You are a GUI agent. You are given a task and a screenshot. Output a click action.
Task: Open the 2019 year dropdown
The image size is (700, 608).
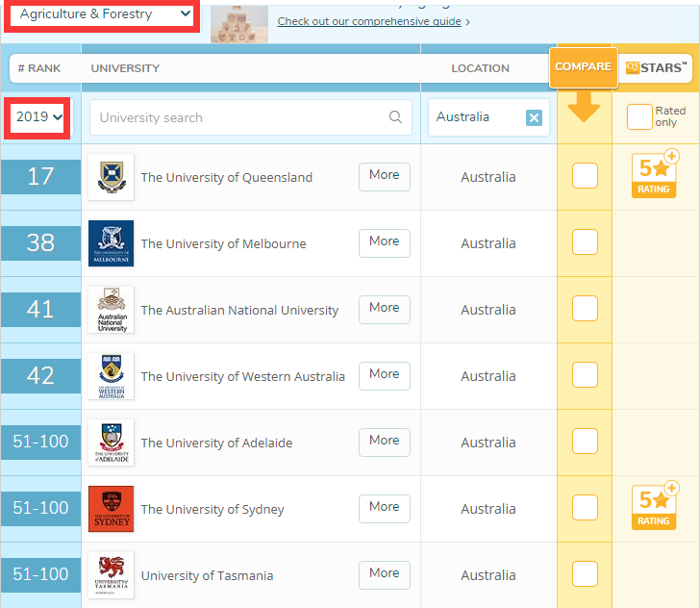(39, 117)
